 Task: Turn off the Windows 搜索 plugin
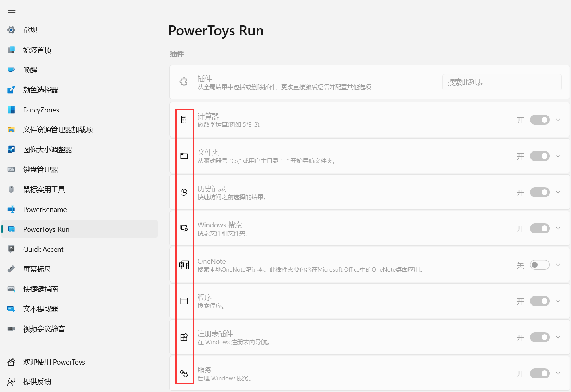pyautogui.click(x=540, y=228)
